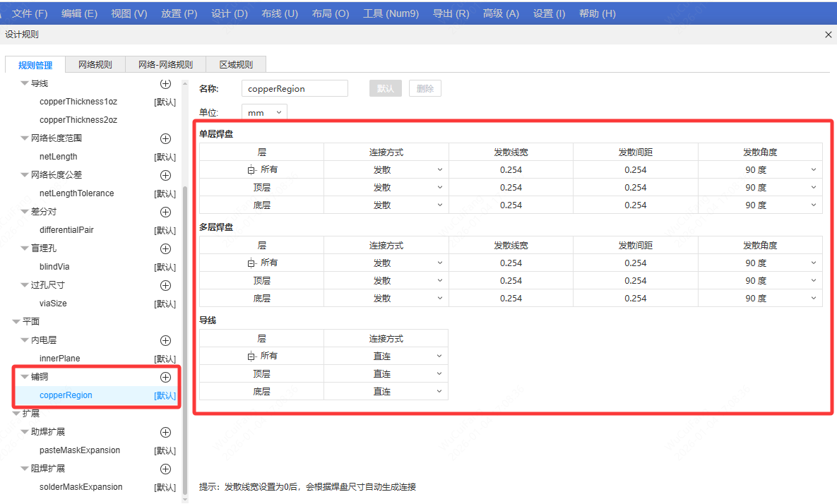
Task: Click the plus icon next to 网络长度范围
Action: click(x=165, y=138)
